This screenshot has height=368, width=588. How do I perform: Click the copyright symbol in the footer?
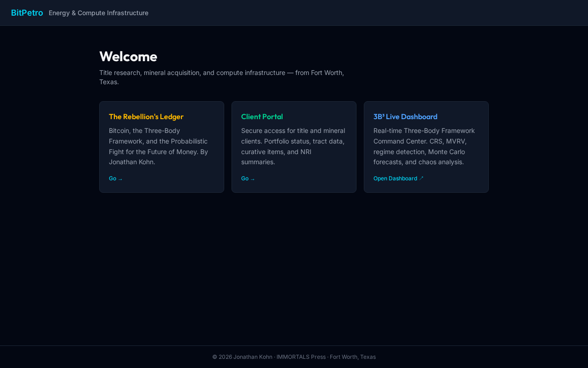point(215,357)
